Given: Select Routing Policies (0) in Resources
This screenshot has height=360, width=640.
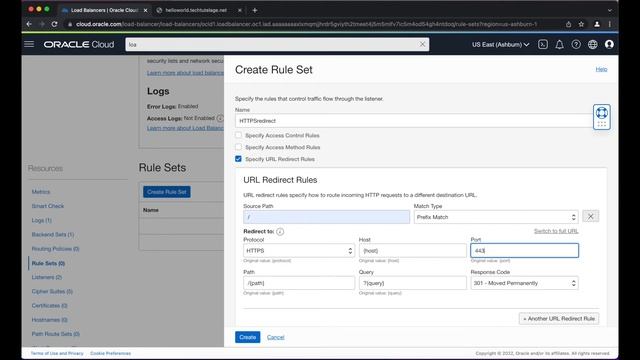Looking at the screenshot, I should coord(55,249).
